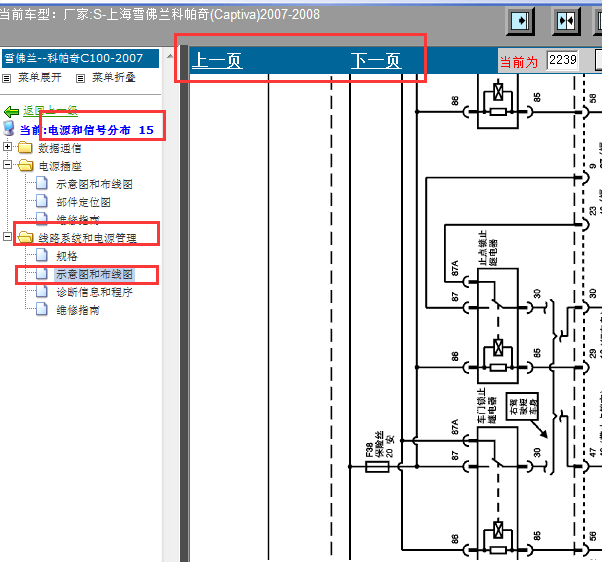Viewport: 602px width, 562px height.
Task: Click the 电源插座 open folder icon
Action: (x=26, y=165)
